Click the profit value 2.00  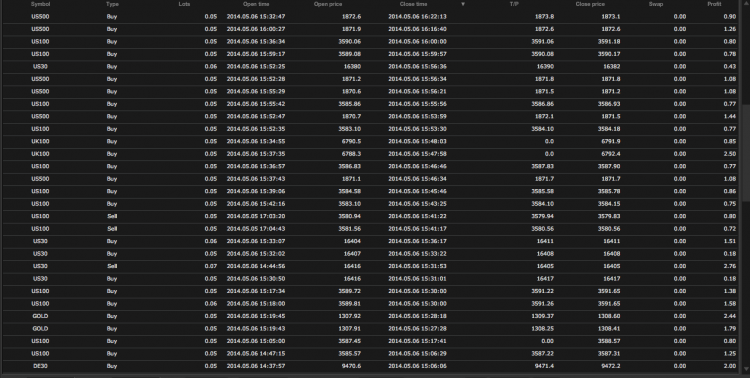click(x=729, y=366)
